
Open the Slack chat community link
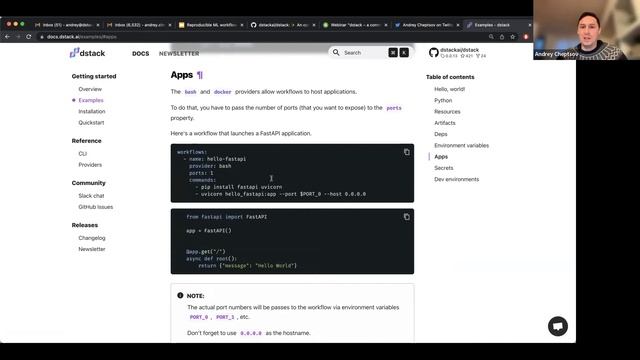pyautogui.click(x=91, y=196)
